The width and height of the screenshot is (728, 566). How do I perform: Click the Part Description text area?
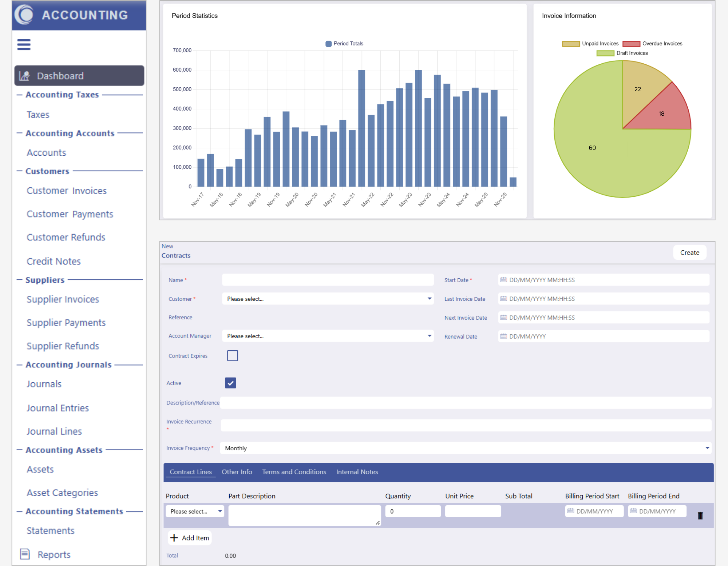(305, 515)
